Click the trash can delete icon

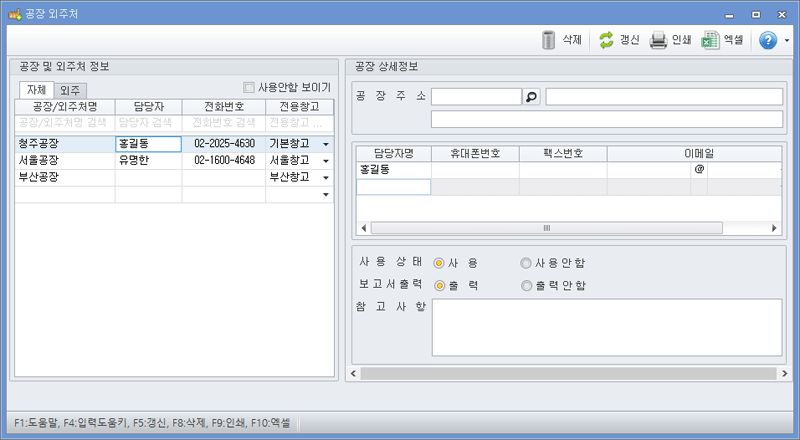pos(548,40)
